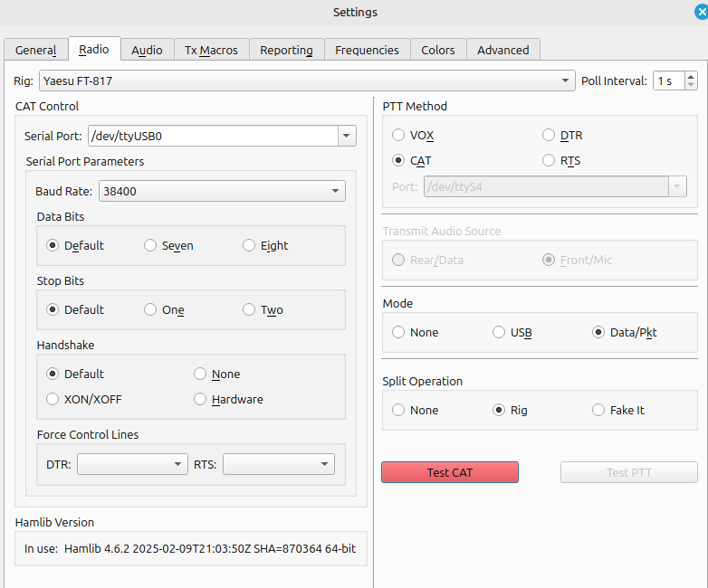This screenshot has width=708, height=588.
Task: Open the Audio tab
Action: pos(147,50)
